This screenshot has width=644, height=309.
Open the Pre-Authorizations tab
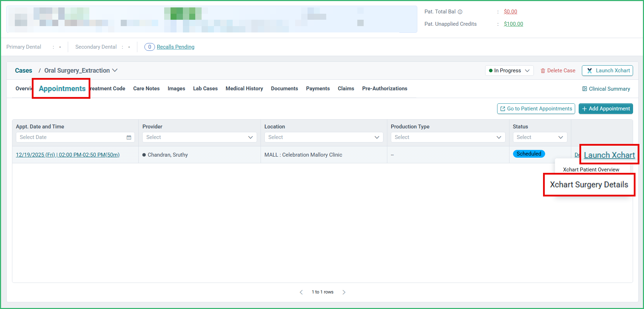[384, 89]
